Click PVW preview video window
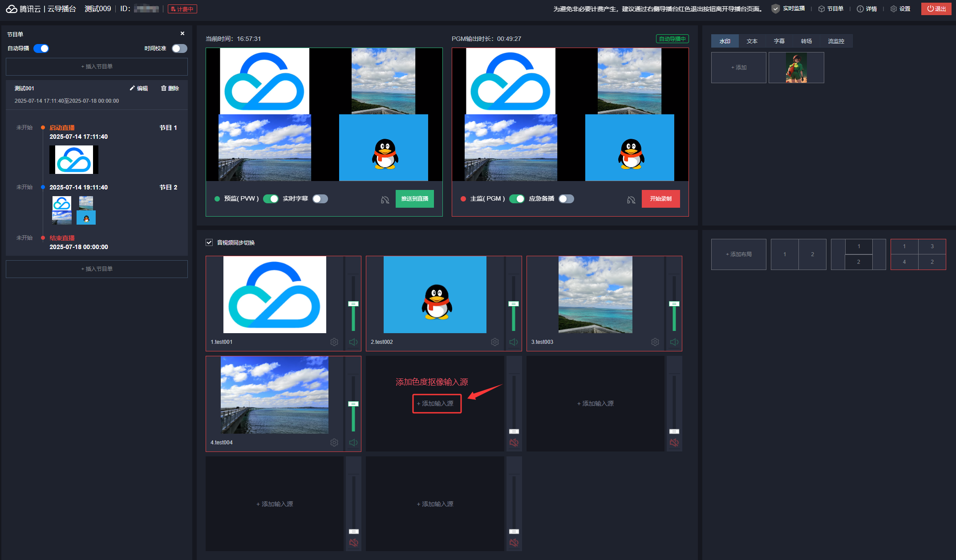Image resolution: width=956 pixels, height=560 pixels. (324, 114)
